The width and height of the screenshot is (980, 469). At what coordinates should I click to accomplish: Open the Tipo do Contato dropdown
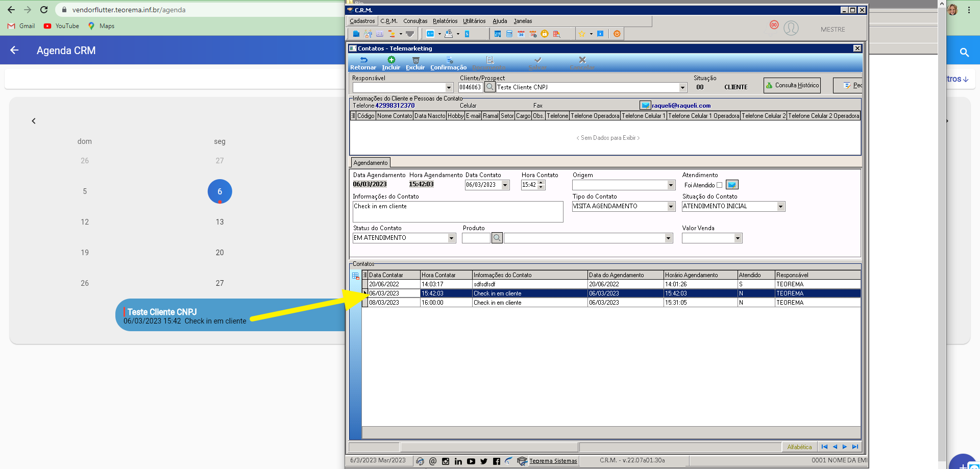tap(671, 206)
